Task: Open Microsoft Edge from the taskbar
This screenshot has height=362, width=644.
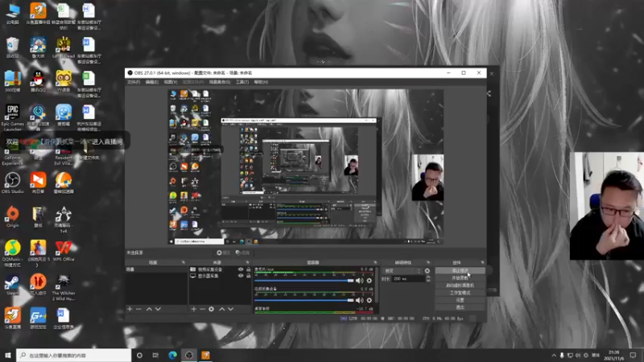Action: [172, 355]
